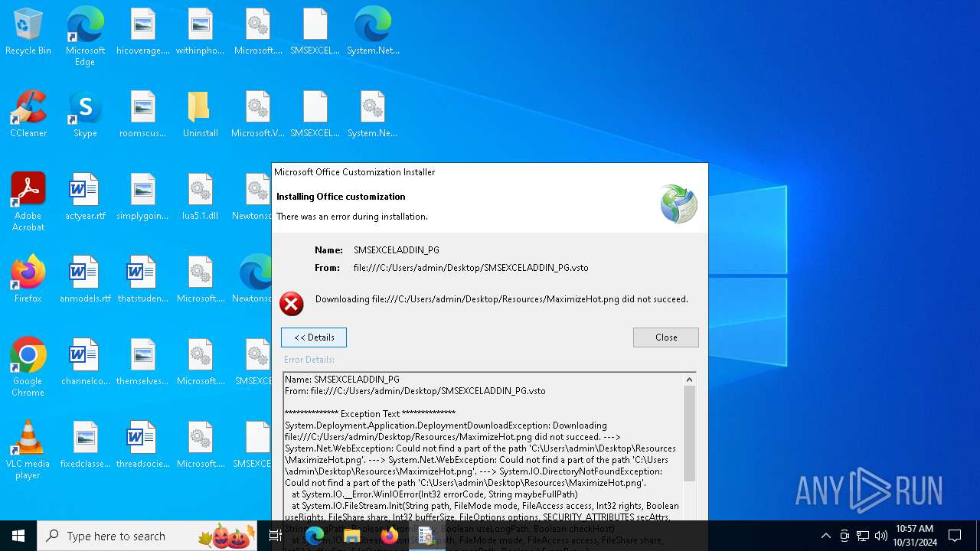980x551 pixels.
Task: Click the installer dialog title bar
Action: (490, 172)
